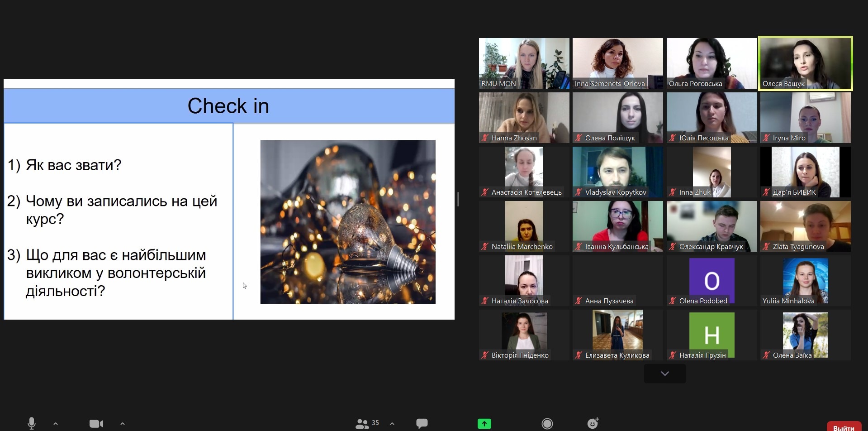
Task: Click the Olena Podobed purple avatar
Action: (711, 280)
